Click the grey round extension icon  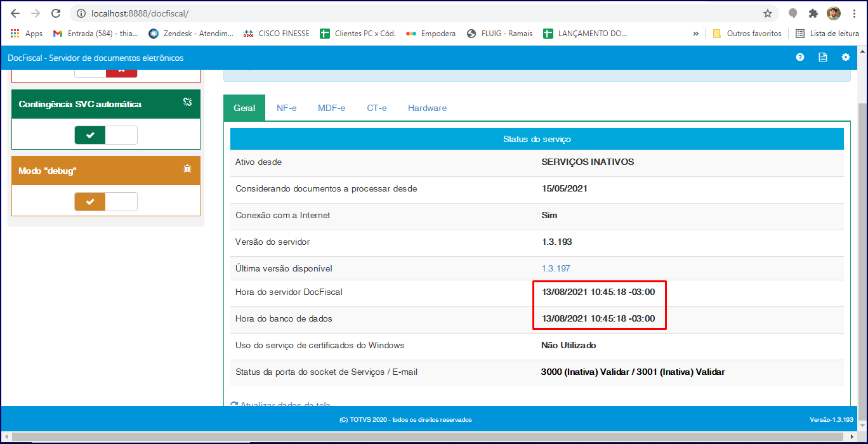[792, 13]
